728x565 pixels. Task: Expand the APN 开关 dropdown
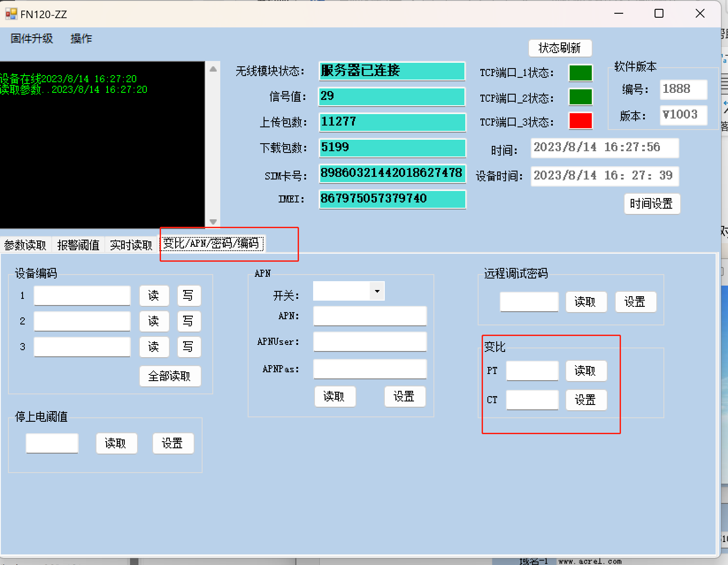(x=377, y=291)
